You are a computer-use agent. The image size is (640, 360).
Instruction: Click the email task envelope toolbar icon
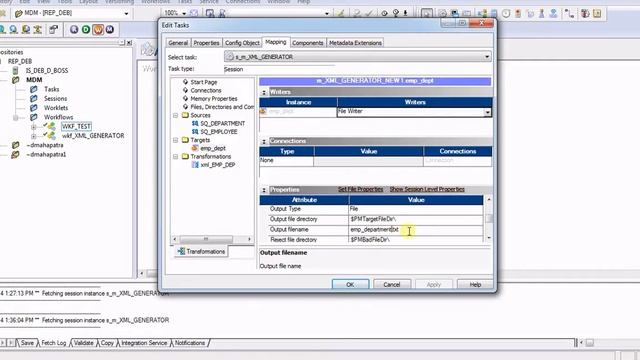coord(467,13)
